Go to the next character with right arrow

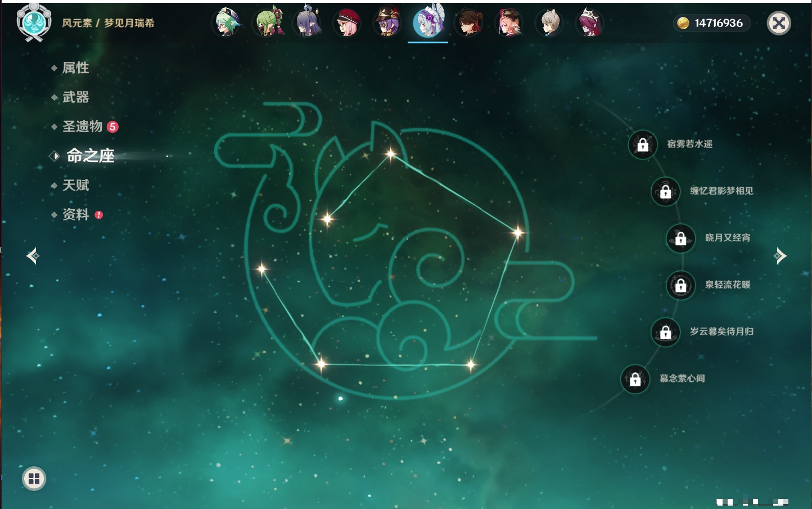point(780,256)
